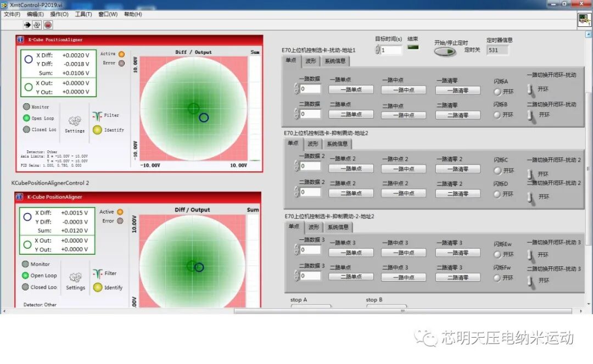The height and width of the screenshot is (364, 593).
Task: Click the yellow Identify lamp in first panel
Action: tap(98, 130)
